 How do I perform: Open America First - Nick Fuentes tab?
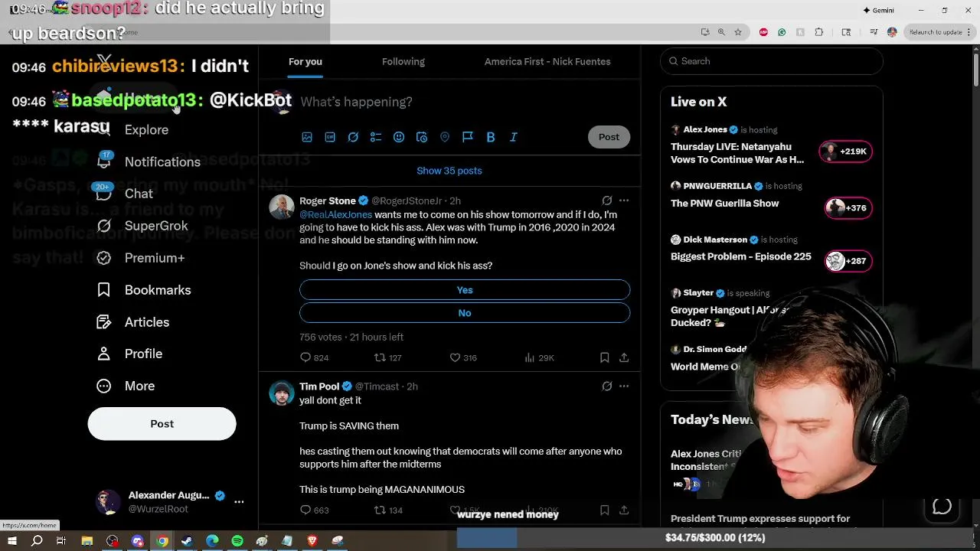pyautogui.click(x=547, y=62)
